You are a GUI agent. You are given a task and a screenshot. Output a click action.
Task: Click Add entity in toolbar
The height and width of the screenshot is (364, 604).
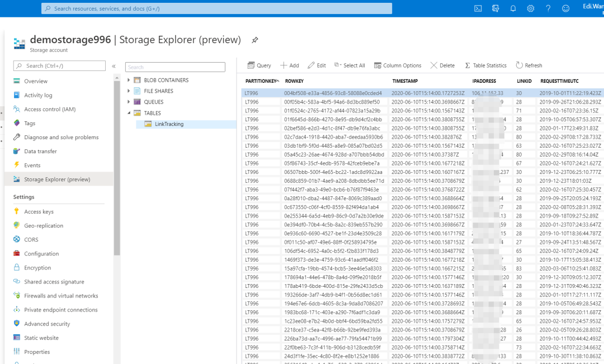coord(290,65)
